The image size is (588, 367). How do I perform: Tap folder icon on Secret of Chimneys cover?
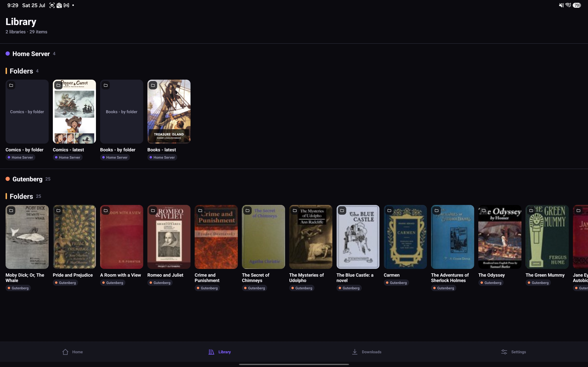(247, 211)
